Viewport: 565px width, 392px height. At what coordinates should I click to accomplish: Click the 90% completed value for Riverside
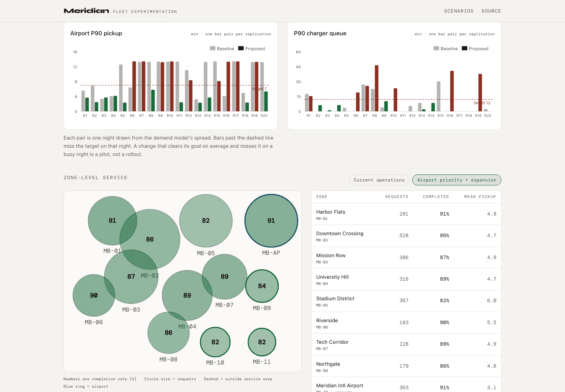point(445,323)
